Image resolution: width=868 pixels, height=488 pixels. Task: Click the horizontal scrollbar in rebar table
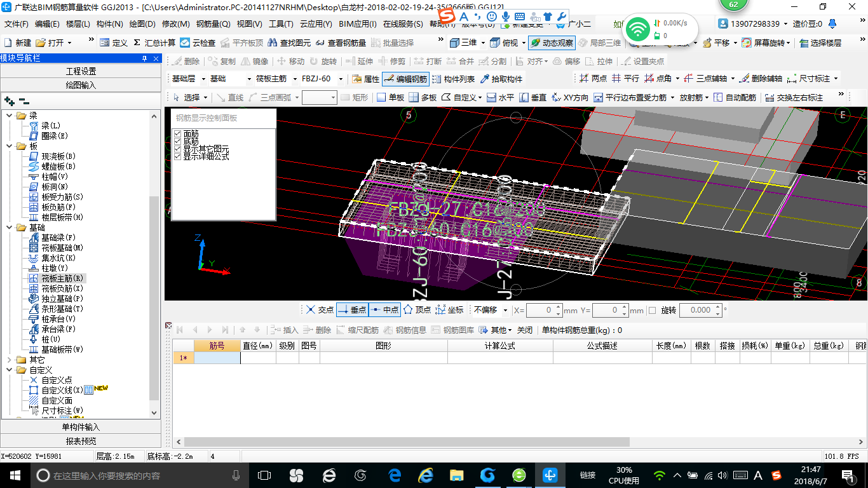click(407, 442)
